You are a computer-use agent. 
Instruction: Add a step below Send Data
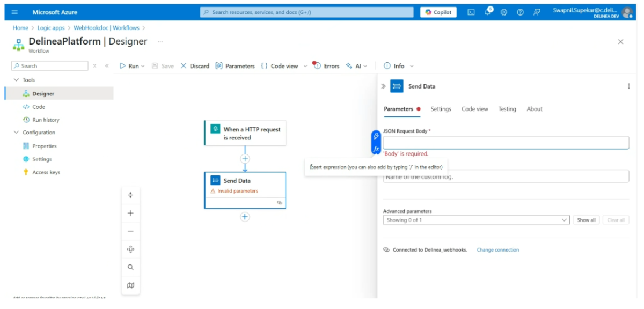tap(245, 217)
